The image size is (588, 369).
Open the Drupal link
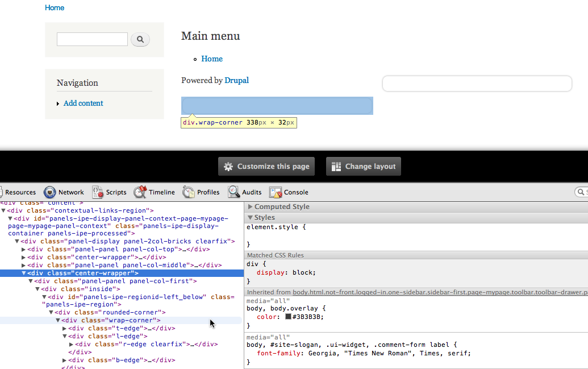(x=237, y=80)
